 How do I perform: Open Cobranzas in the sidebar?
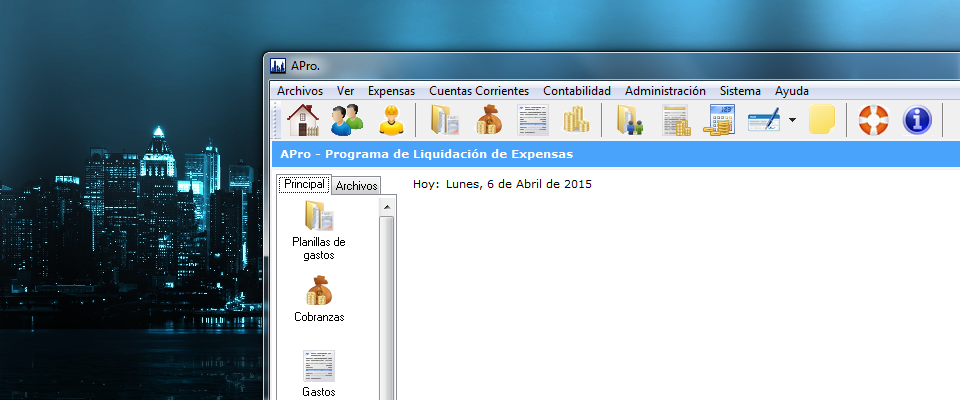pyautogui.click(x=319, y=299)
